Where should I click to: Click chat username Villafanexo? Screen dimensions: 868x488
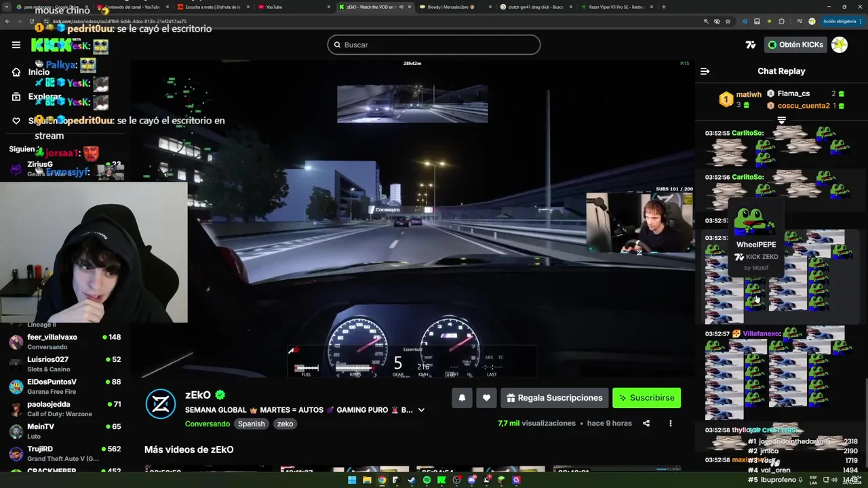click(x=762, y=334)
